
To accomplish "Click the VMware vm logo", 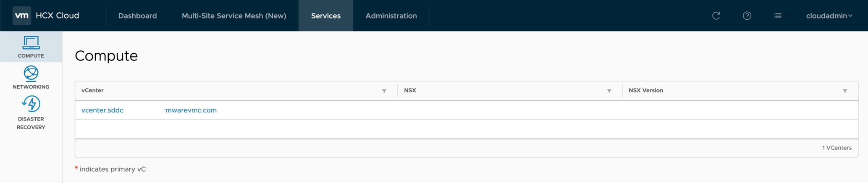I will 22,16.
